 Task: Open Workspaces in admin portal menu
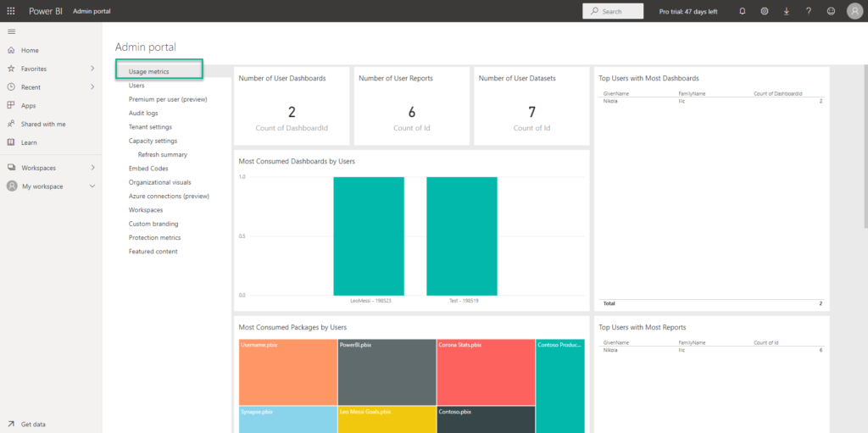pos(146,210)
